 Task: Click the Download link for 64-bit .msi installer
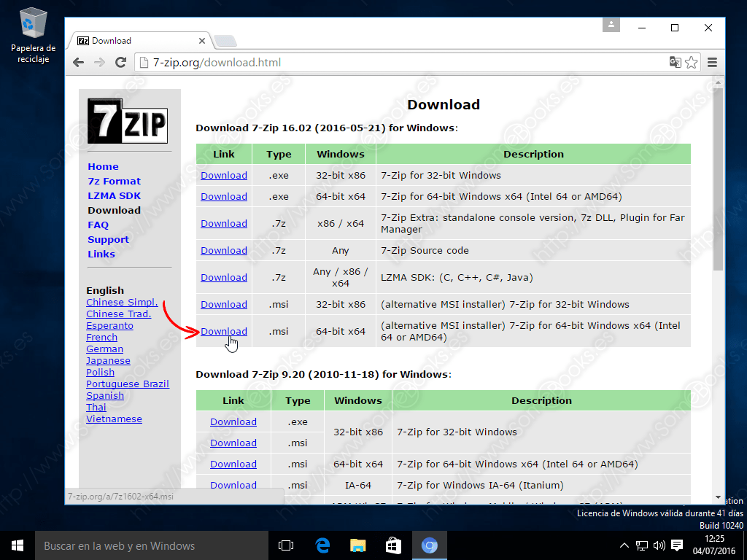point(223,331)
